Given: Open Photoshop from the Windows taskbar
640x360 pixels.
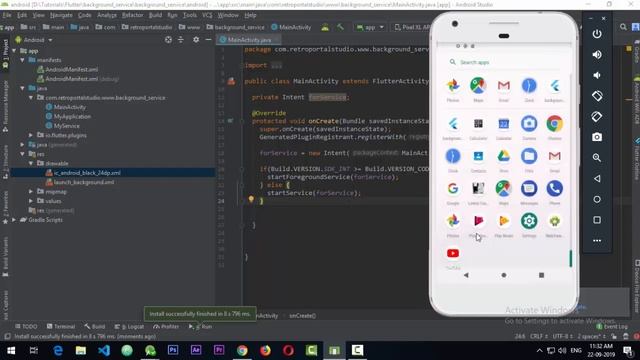Looking at the screenshot, I should click(173, 350).
